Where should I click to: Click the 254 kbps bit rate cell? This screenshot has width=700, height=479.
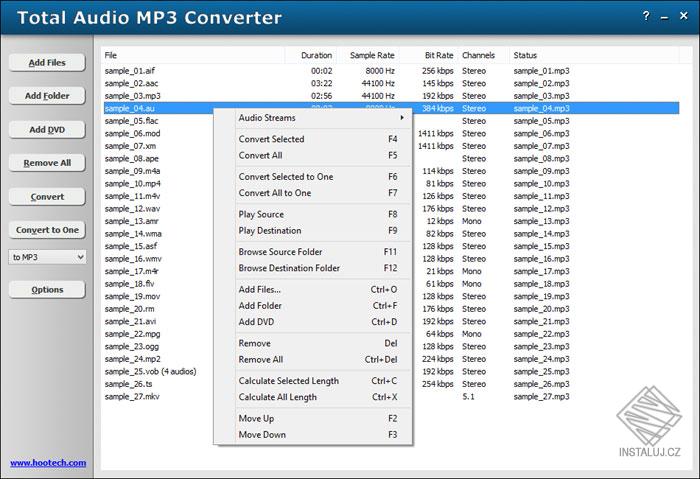click(438, 384)
